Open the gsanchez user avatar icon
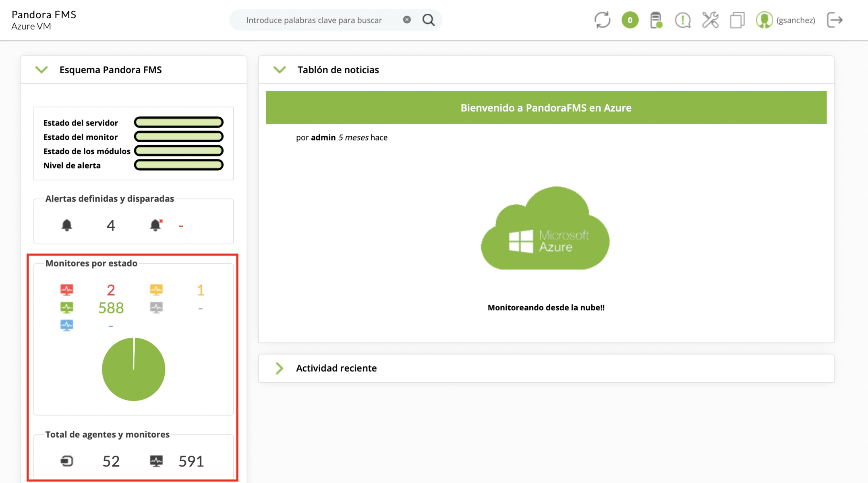 (x=764, y=20)
